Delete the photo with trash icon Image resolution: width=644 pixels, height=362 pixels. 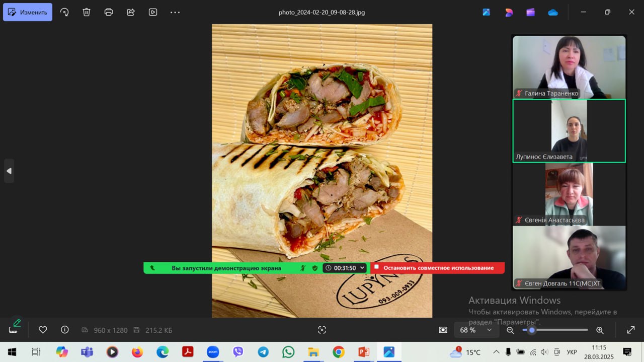click(87, 12)
